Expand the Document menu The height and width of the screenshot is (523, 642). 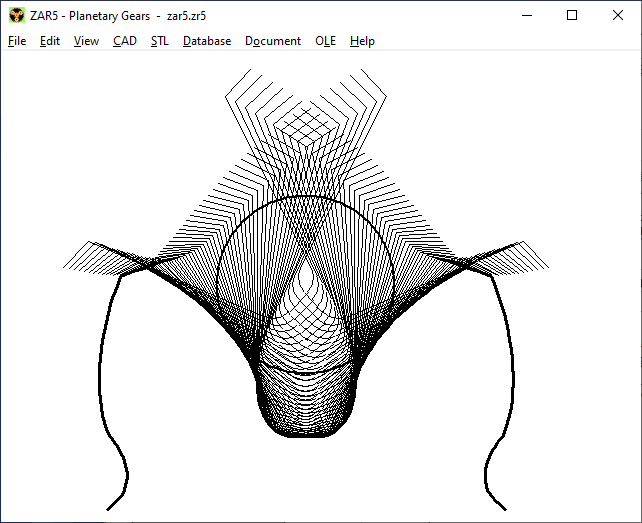(273, 41)
